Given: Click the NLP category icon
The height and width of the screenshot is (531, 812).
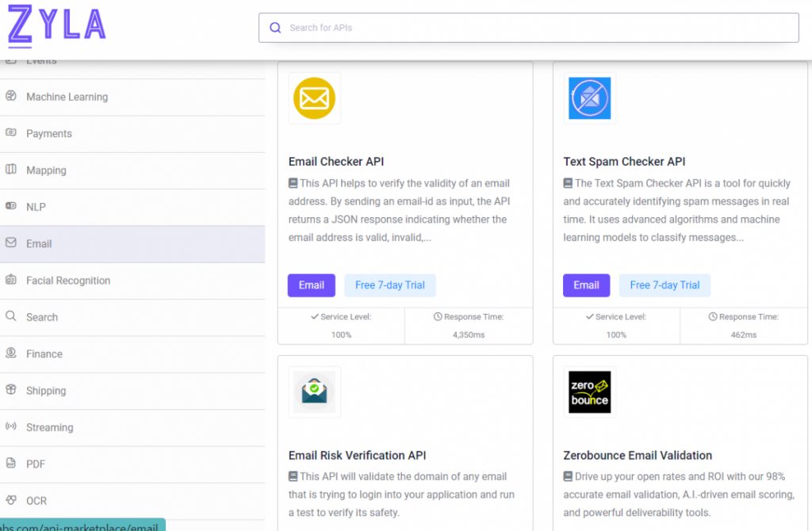Looking at the screenshot, I should [11, 206].
